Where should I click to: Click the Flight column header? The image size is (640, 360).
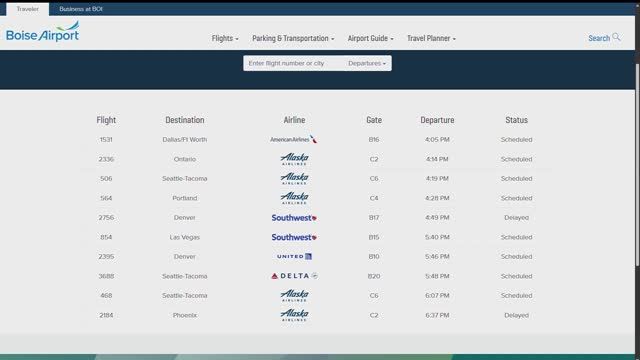point(106,120)
